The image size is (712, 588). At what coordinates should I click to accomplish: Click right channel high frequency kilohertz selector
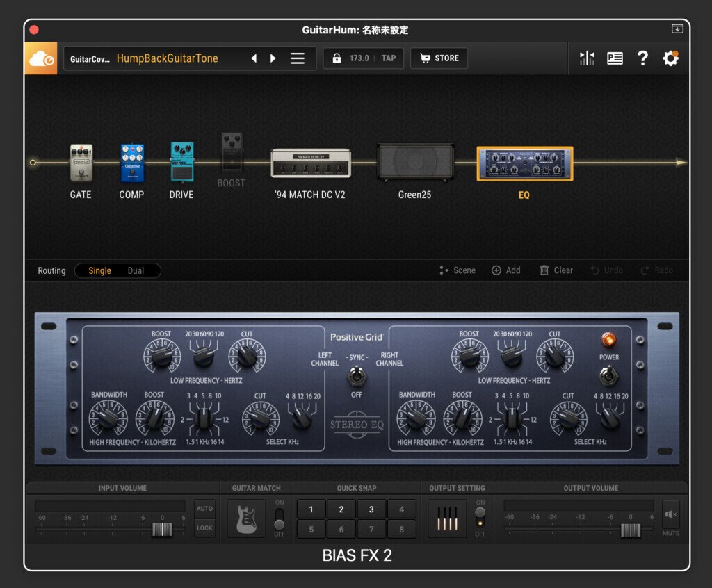[512, 418]
